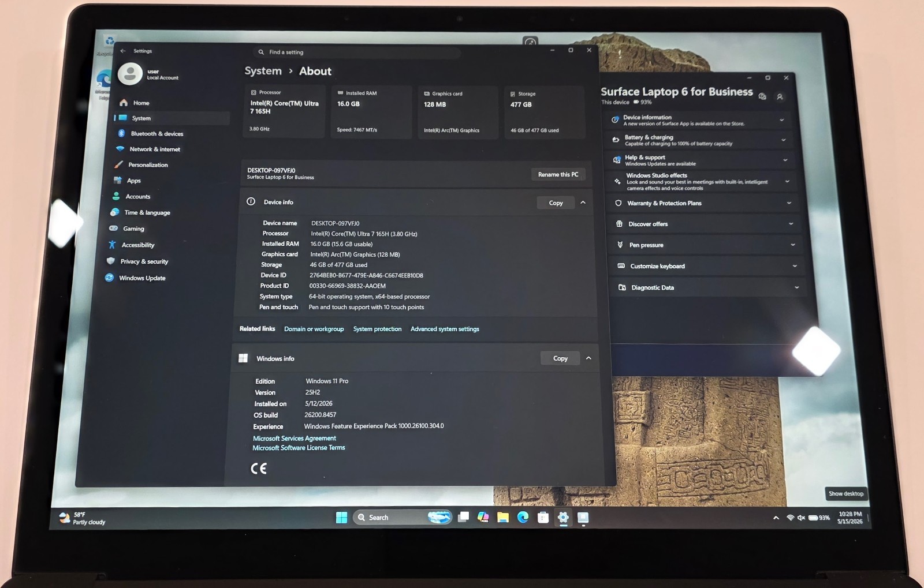Click System in the breadcrumb title
Image resolution: width=924 pixels, height=588 pixels.
263,71
